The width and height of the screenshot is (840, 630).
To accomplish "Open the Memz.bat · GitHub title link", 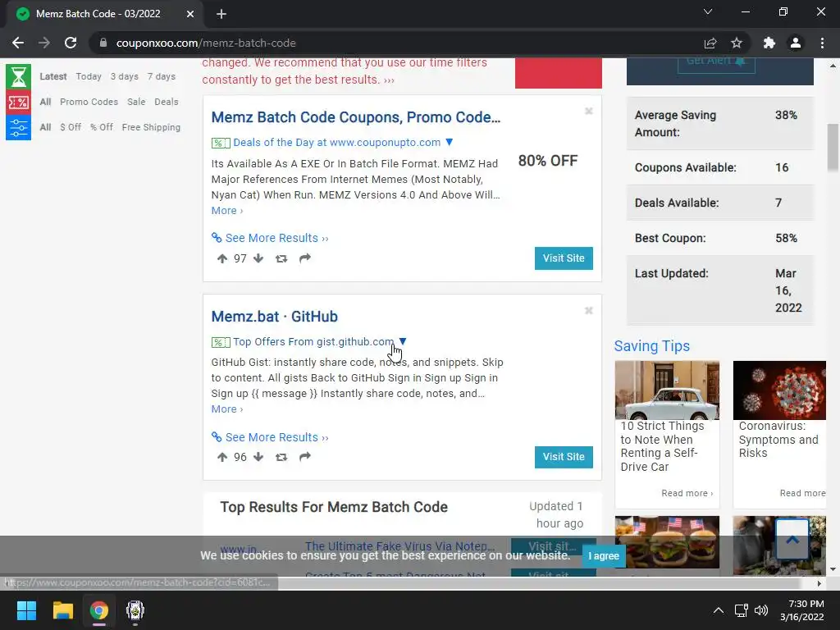I will pos(274,317).
